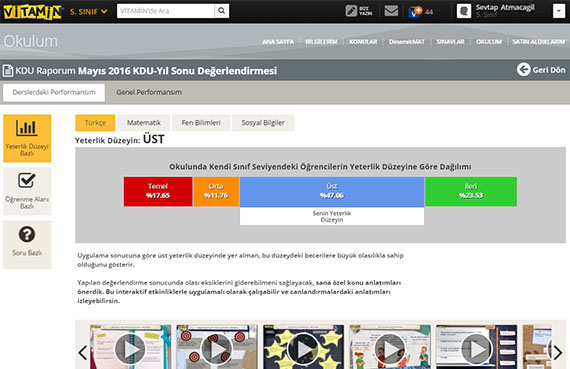Click the orange Orta %11.76 segment

[x=216, y=191]
